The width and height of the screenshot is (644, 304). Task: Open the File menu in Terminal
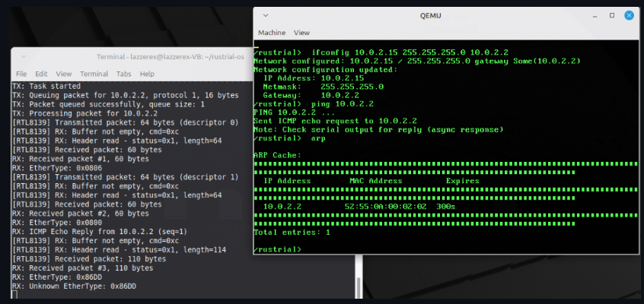click(x=21, y=74)
